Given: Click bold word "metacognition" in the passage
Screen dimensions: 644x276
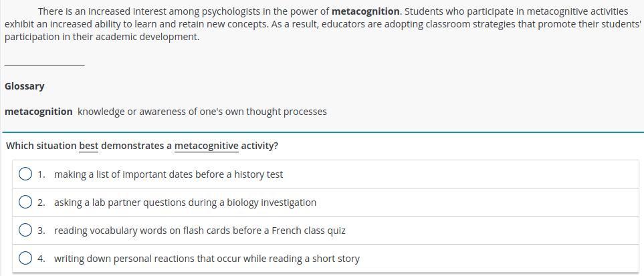Looking at the screenshot, I should point(365,11).
